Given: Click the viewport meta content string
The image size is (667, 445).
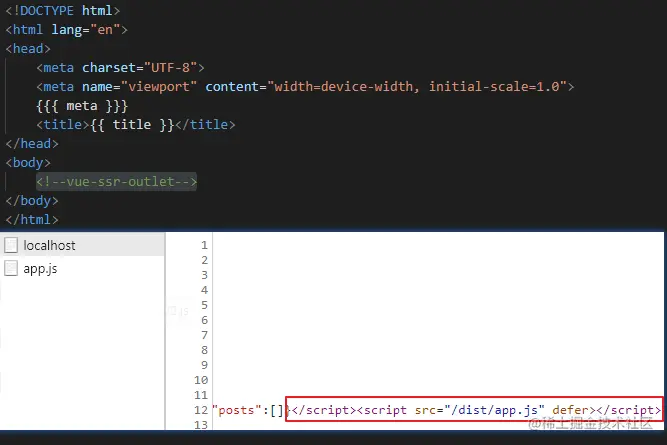Looking at the screenshot, I should pyautogui.click(x=417, y=87).
